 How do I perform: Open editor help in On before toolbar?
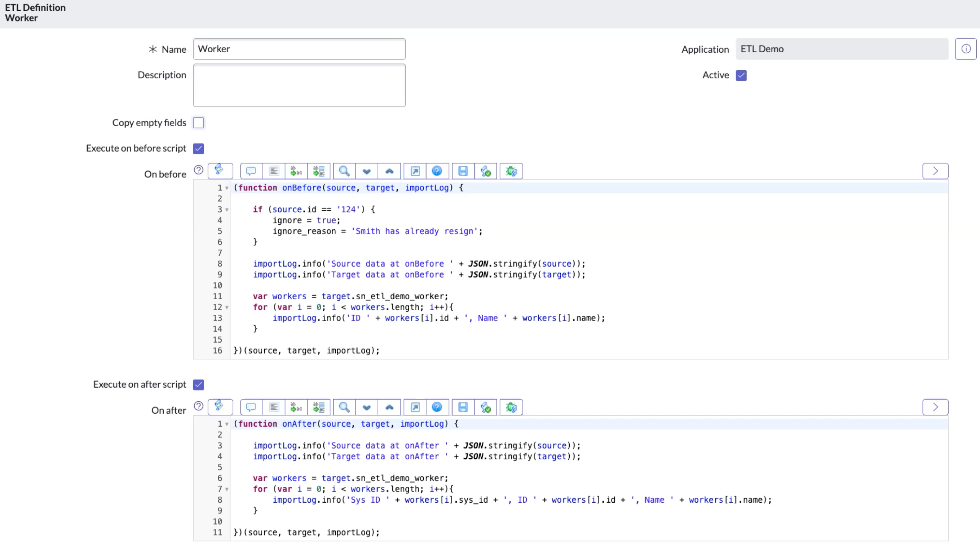[x=437, y=171]
